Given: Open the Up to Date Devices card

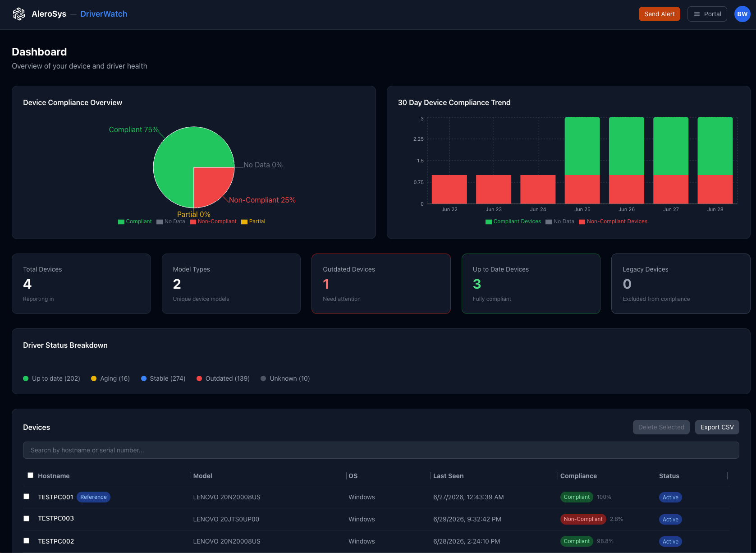Looking at the screenshot, I should coord(531,284).
